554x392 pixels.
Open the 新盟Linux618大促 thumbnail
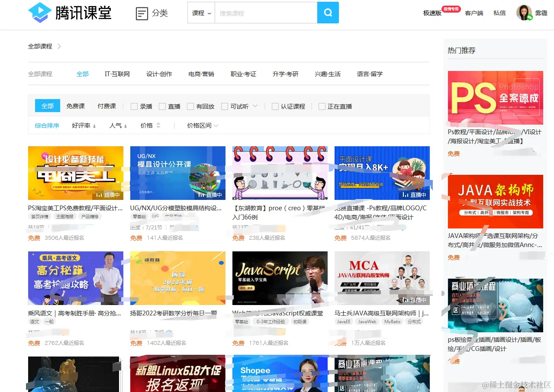pyautogui.click(x=178, y=374)
